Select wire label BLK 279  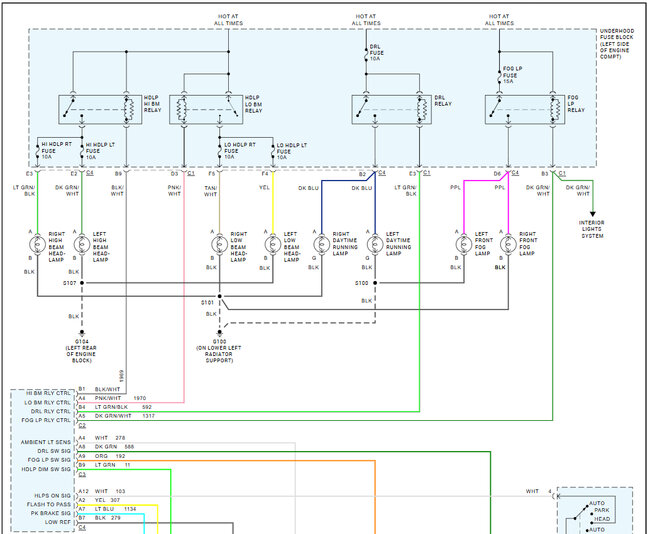click(107, 518)
